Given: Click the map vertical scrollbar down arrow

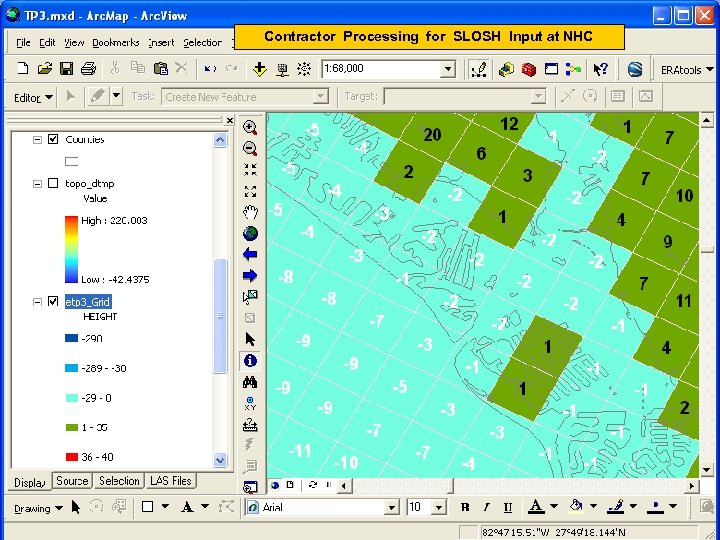Looking at the screenshot, I should (x=706, y=470).
